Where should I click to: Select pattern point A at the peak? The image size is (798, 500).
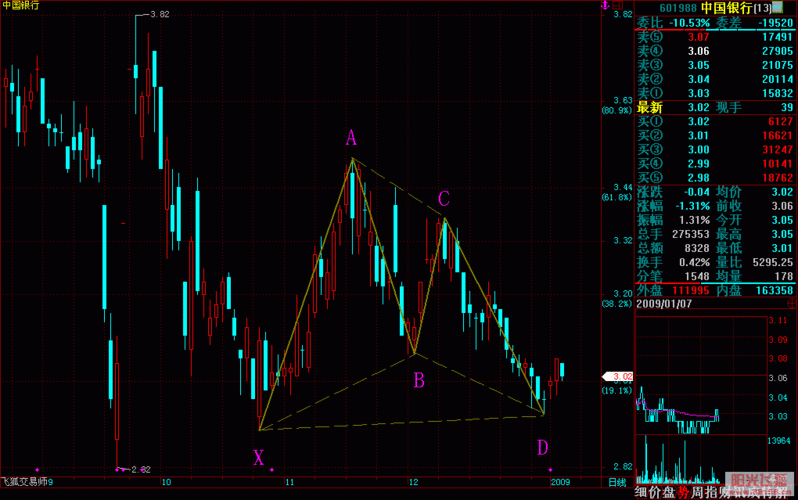pos(351,137)
